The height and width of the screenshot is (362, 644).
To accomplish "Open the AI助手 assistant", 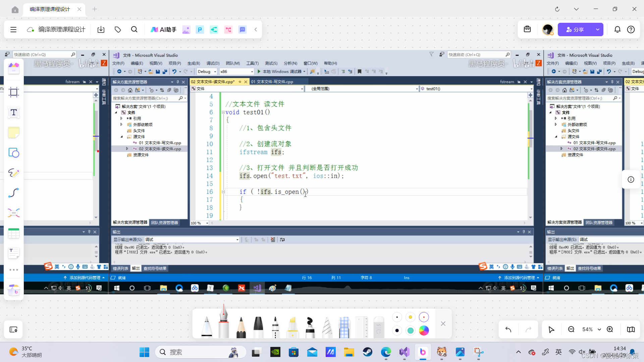I will (x=163, y=29).
